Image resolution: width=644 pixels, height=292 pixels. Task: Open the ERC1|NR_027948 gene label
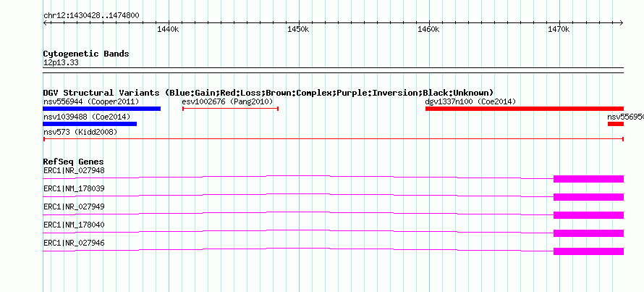point(74,170)
